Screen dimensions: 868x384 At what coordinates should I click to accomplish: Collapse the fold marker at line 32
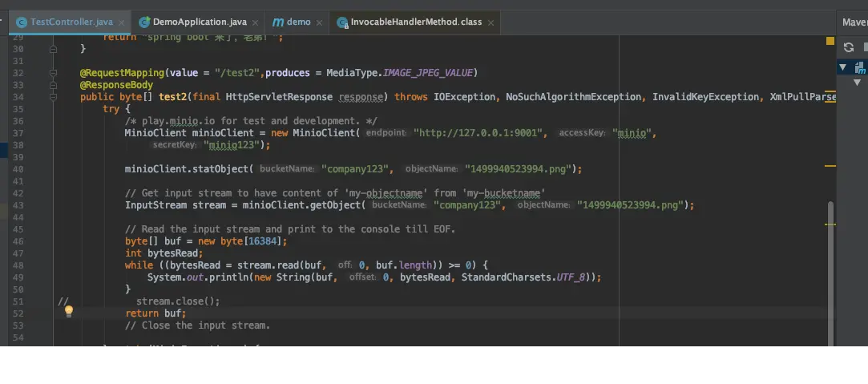point(53,72)
